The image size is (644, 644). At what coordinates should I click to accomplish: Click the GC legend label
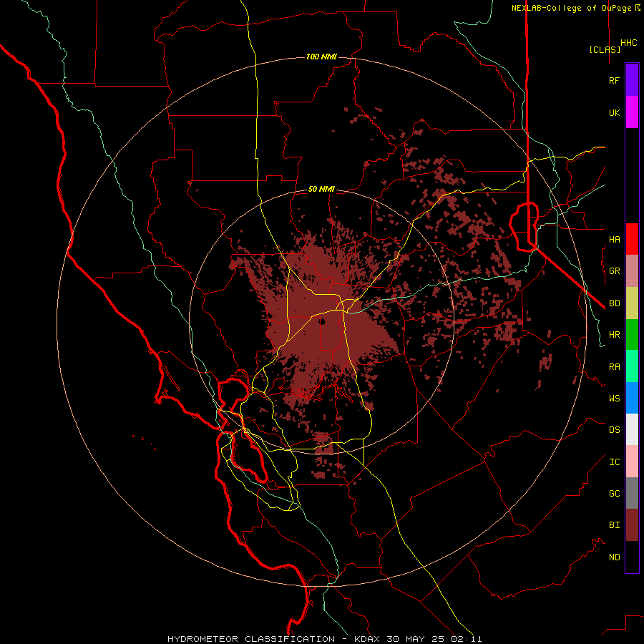point(614,493)
